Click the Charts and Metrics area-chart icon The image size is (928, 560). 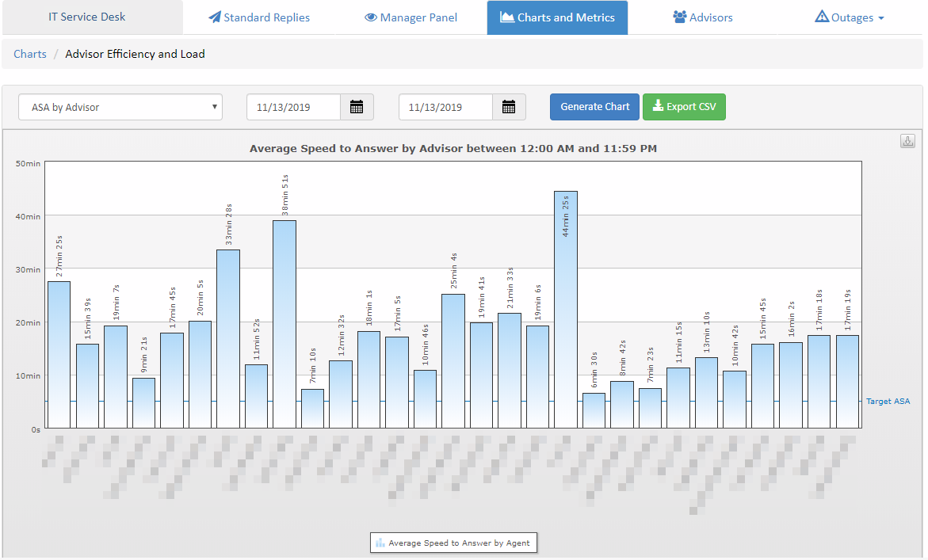pyautogui.click(x=507, y=17)
